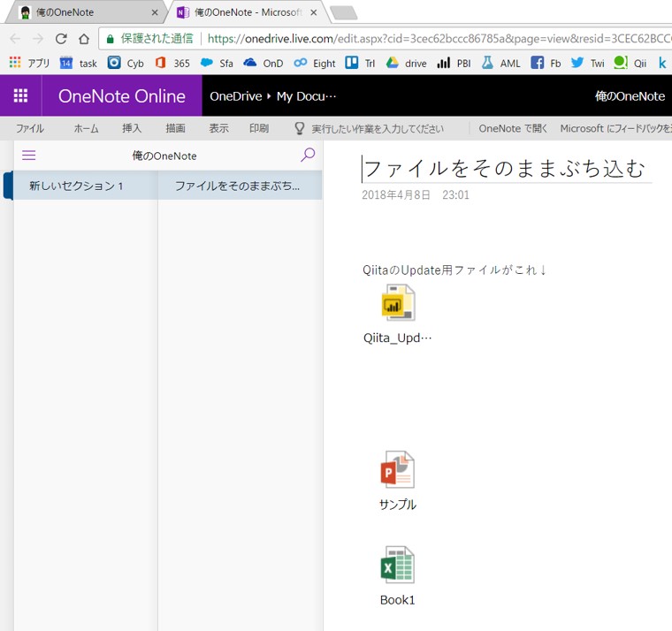Click 俺のOneNote label in navigation pane

point(164,156)
